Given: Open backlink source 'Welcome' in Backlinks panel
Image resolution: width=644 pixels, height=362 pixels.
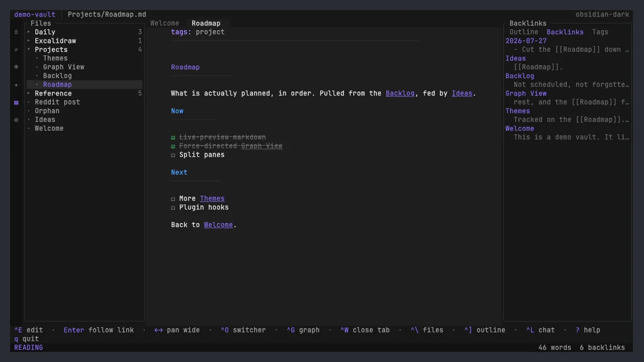Looking at the screenshot, I should coord(520,128).
